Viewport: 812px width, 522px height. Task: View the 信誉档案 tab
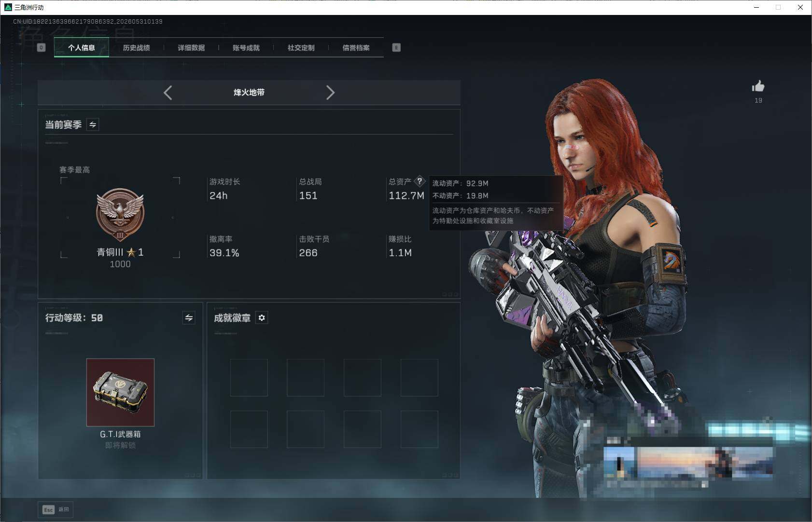tap(356, 48)
